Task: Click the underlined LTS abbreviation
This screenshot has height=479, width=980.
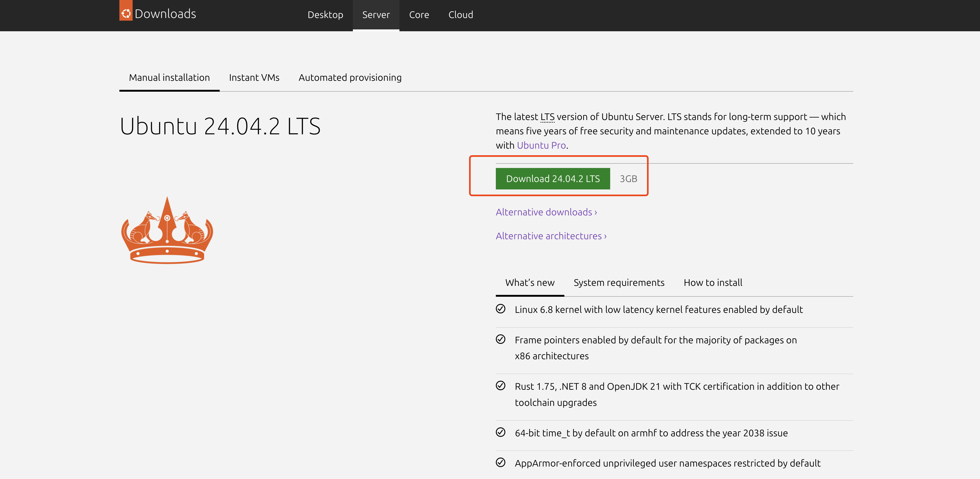Action: pos(547,117)
